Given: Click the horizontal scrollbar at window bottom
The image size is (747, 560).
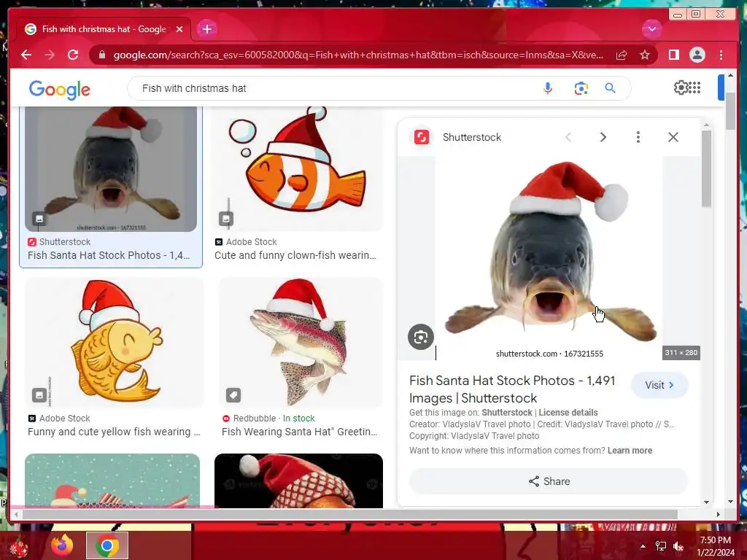Looking at the screenshot, I should [x=350, y=514].
